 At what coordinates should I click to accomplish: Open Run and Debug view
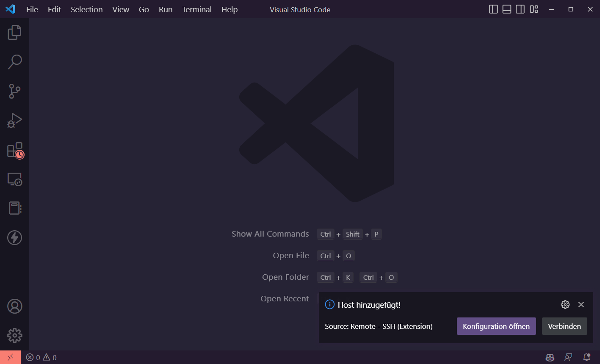(14, 121)
